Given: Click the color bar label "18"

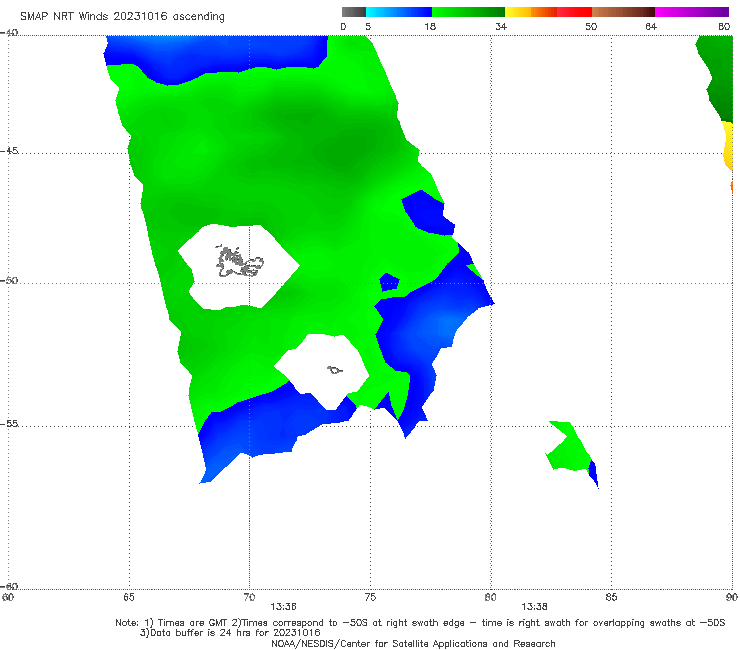Looking at the screenshot, I should tap(430, 27).
